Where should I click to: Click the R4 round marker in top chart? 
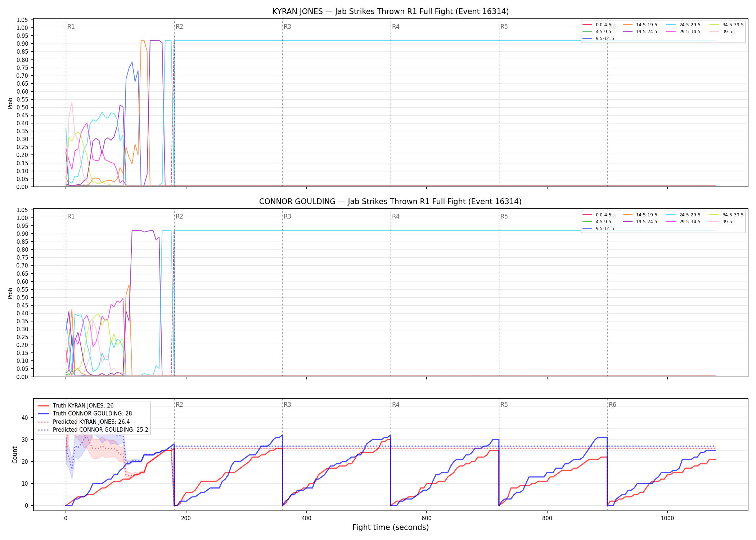click(396, 27)
